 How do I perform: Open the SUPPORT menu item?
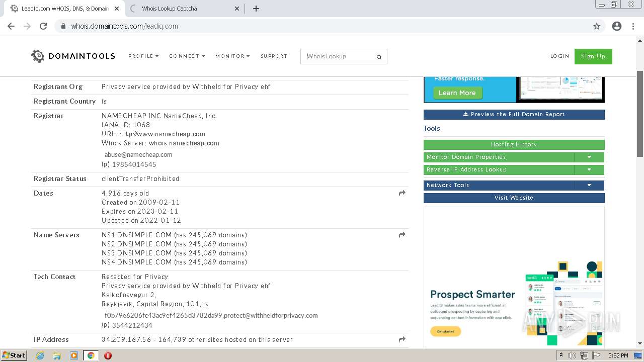[x=274, y=56]
